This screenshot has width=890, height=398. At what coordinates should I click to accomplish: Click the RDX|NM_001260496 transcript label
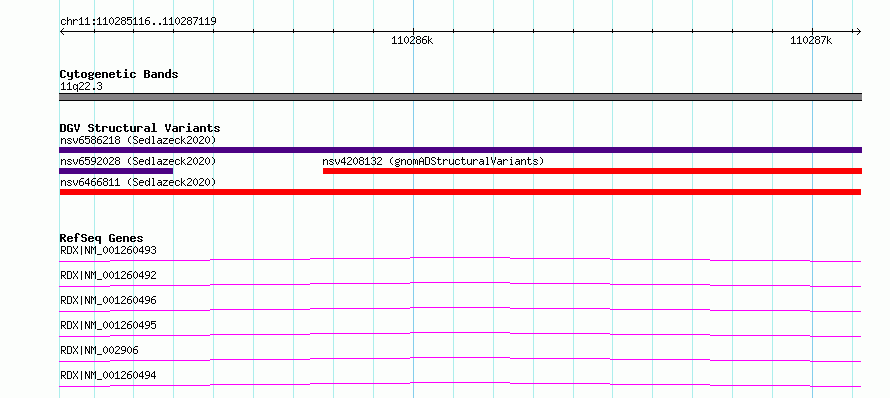108,300
